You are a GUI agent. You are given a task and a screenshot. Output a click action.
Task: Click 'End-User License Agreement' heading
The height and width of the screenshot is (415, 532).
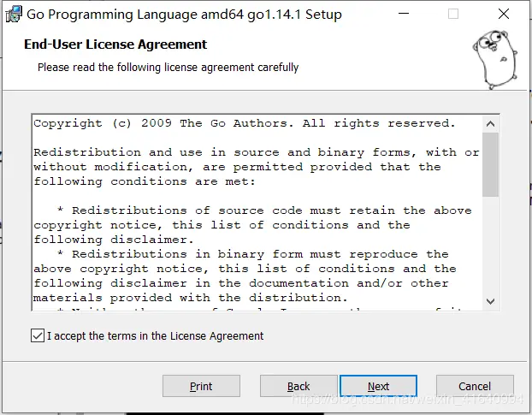(115, 44)
